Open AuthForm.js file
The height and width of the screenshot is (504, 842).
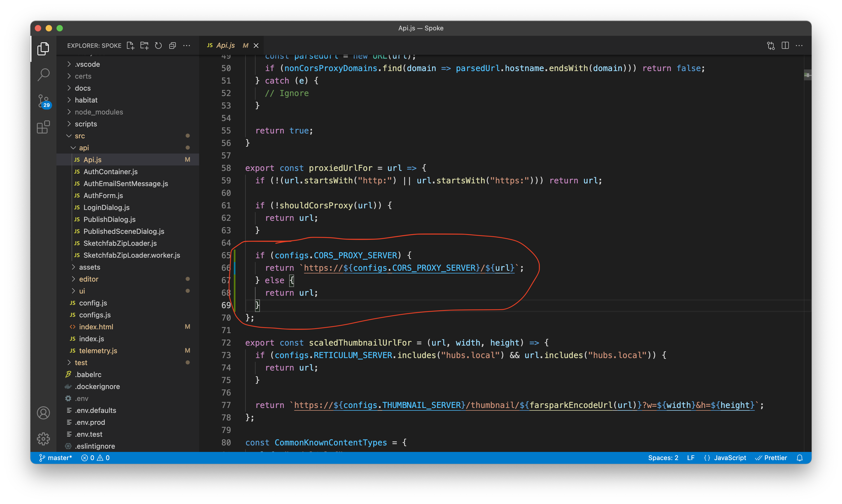[x=128, y=195]
